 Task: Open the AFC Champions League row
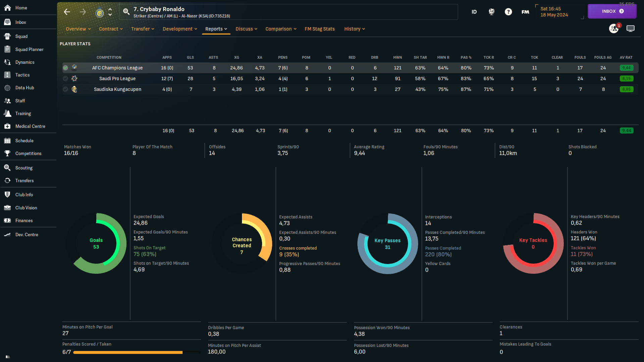(x=350, y=68)
